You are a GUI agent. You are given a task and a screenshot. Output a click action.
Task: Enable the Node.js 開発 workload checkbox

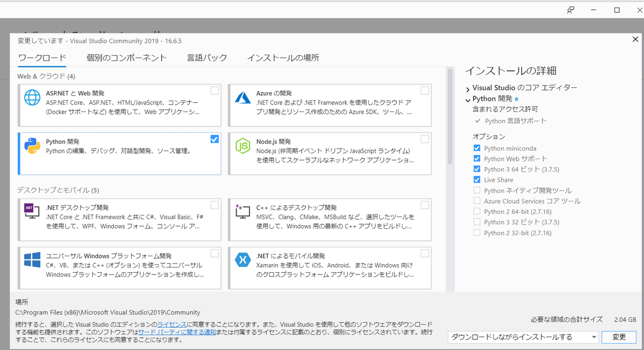[425, 139]
